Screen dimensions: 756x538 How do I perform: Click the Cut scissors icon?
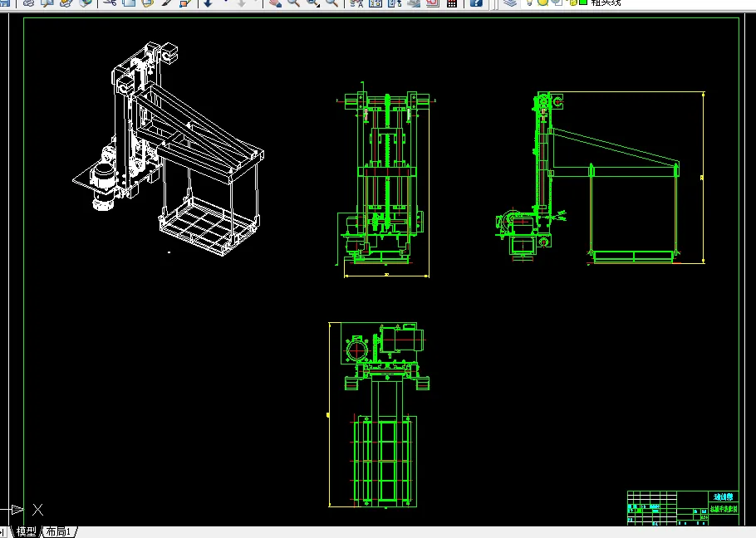coord(110,2)
